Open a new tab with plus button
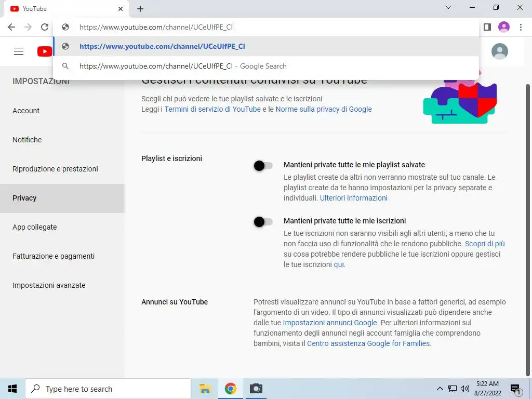Image resolution: width=532 pixels, height=399 pixels. [140, 9]
